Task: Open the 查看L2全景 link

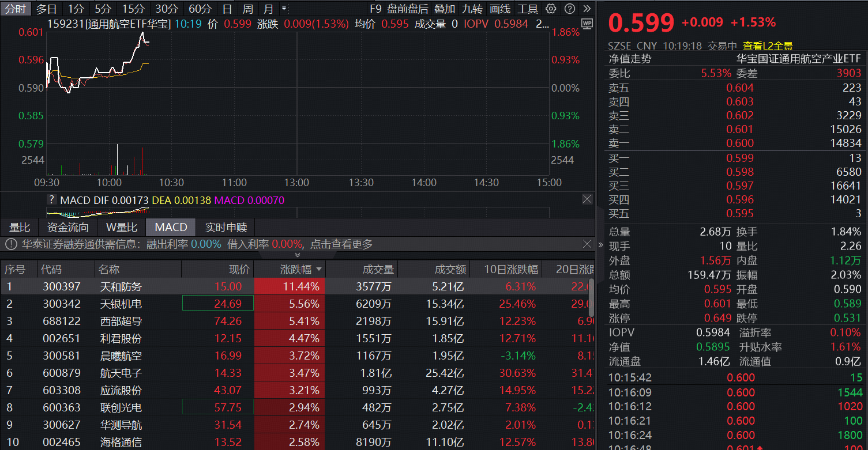Action: tap(769, 45)
